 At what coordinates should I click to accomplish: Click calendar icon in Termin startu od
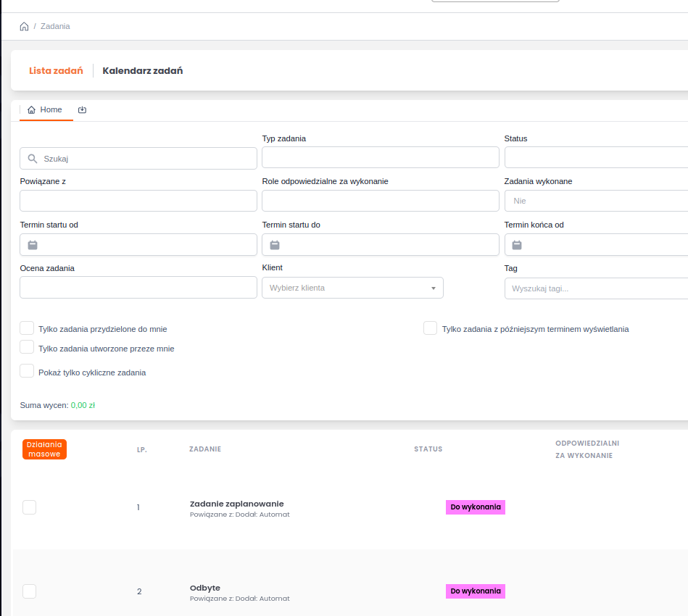tap(33, 245)
